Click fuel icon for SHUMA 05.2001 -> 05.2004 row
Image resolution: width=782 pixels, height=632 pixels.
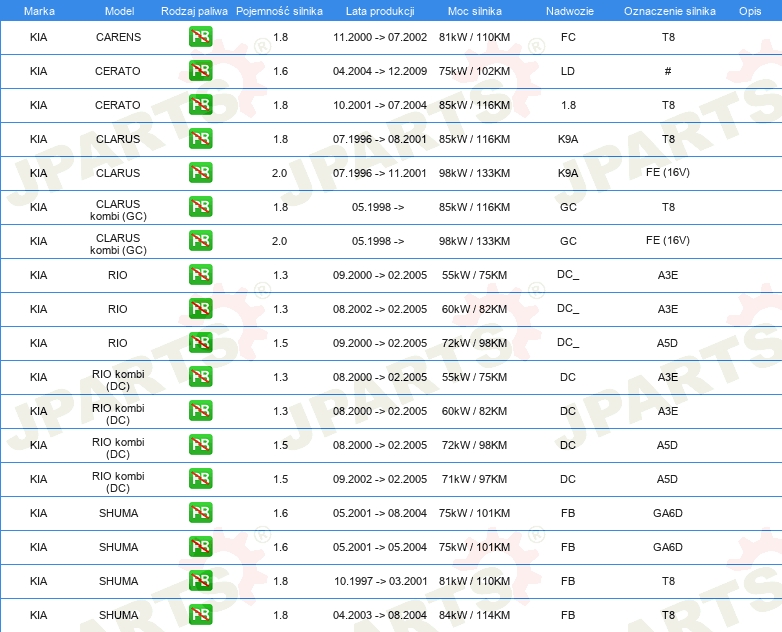point(200,546)
